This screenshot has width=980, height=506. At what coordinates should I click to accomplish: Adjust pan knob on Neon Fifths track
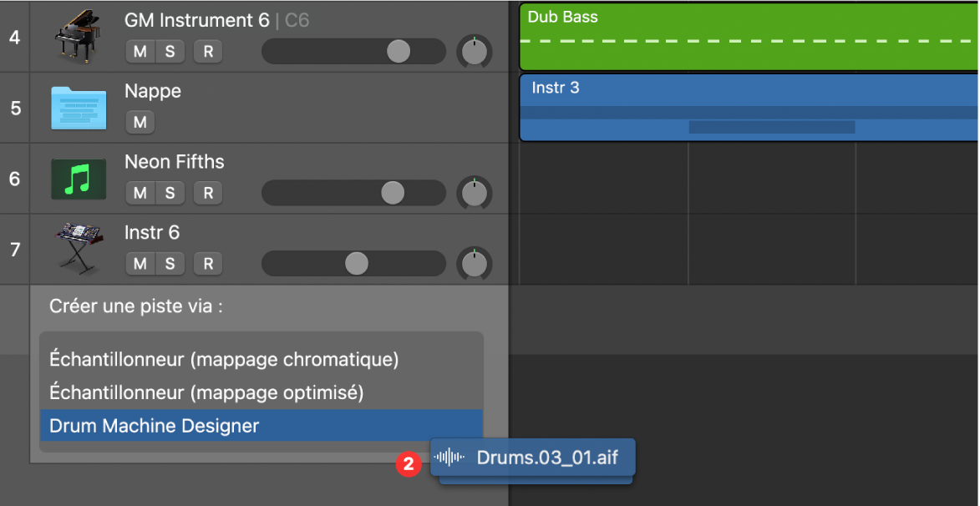click(x=475, y=193)
